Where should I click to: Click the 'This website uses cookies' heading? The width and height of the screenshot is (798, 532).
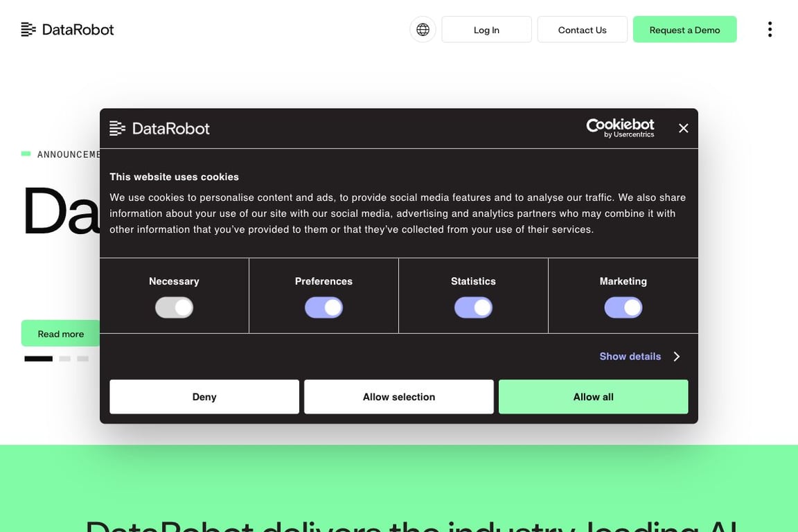coord(174,177)
